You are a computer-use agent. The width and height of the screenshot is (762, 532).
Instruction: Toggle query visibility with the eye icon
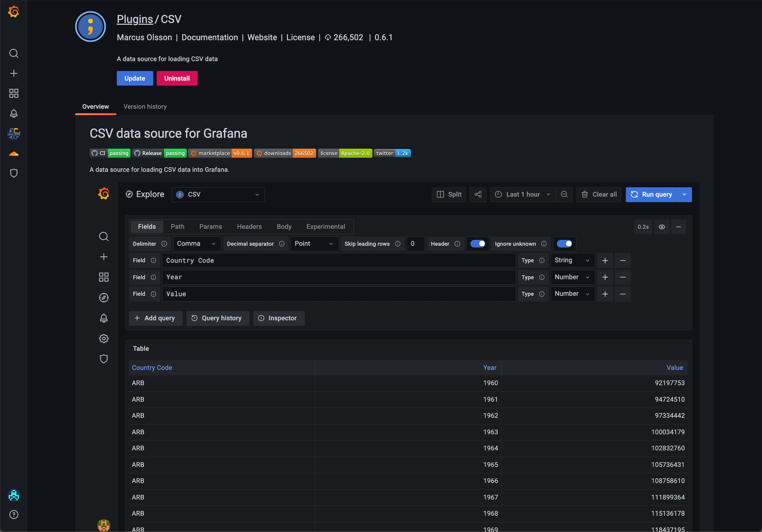point(661,227)
